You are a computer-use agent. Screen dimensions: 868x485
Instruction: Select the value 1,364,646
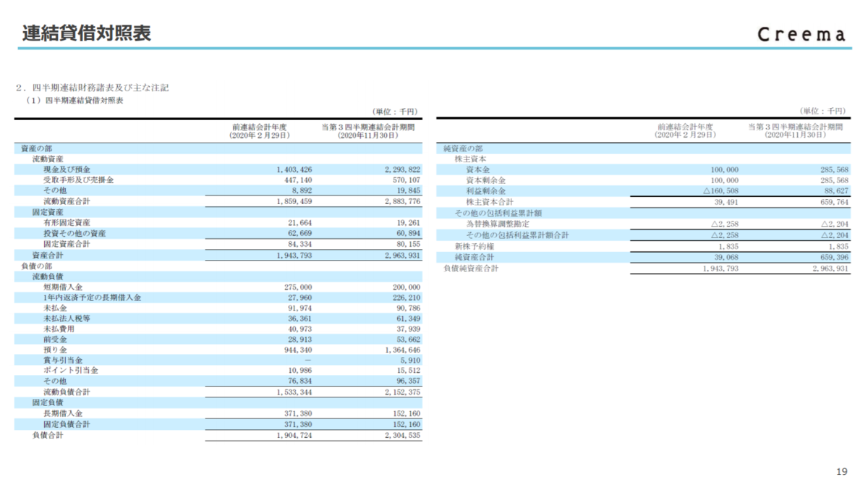pos(401,350)
